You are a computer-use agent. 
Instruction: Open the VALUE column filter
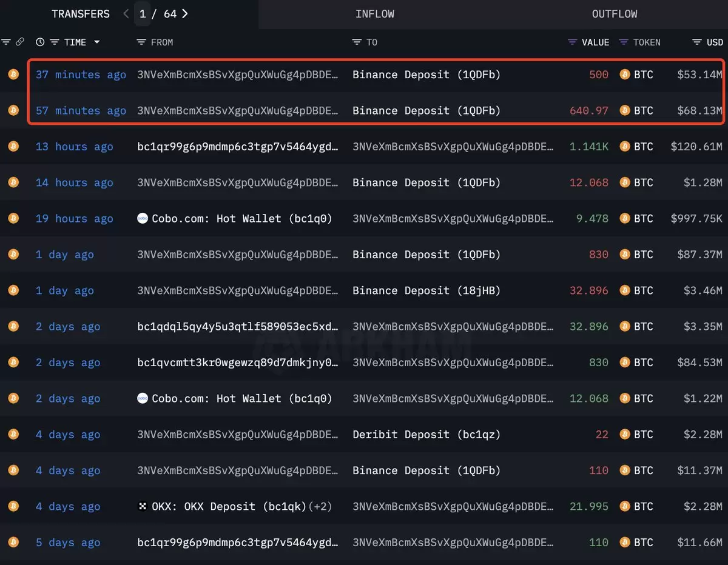point(572,42)
